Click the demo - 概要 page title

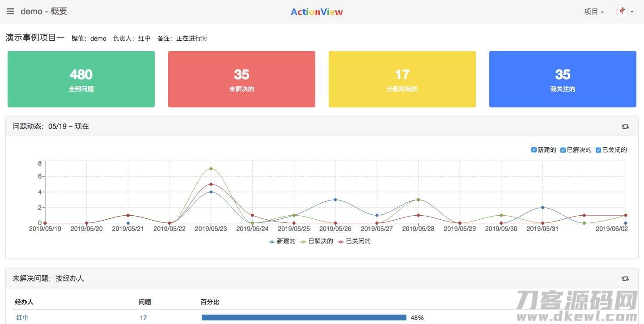pyautogui.click(x=44, y=11)
